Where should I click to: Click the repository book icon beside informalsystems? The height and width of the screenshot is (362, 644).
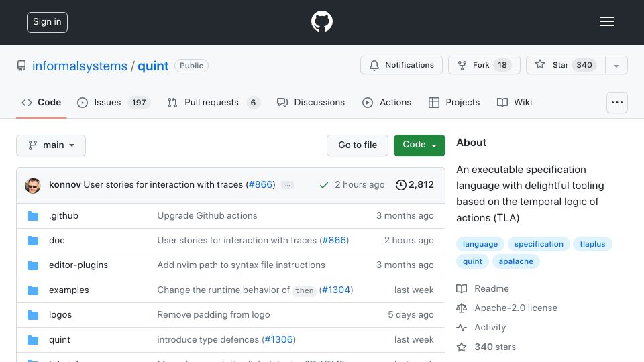pos(21,66)
